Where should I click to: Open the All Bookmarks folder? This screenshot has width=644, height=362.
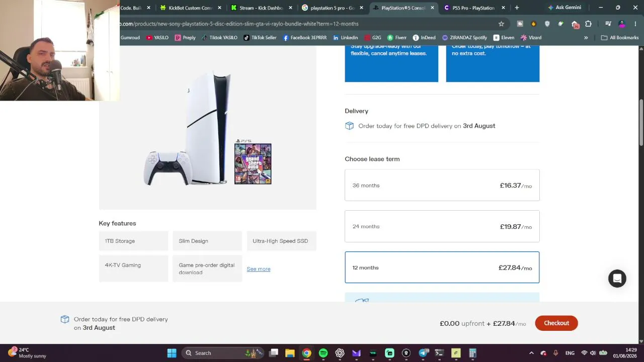[620, 38]
